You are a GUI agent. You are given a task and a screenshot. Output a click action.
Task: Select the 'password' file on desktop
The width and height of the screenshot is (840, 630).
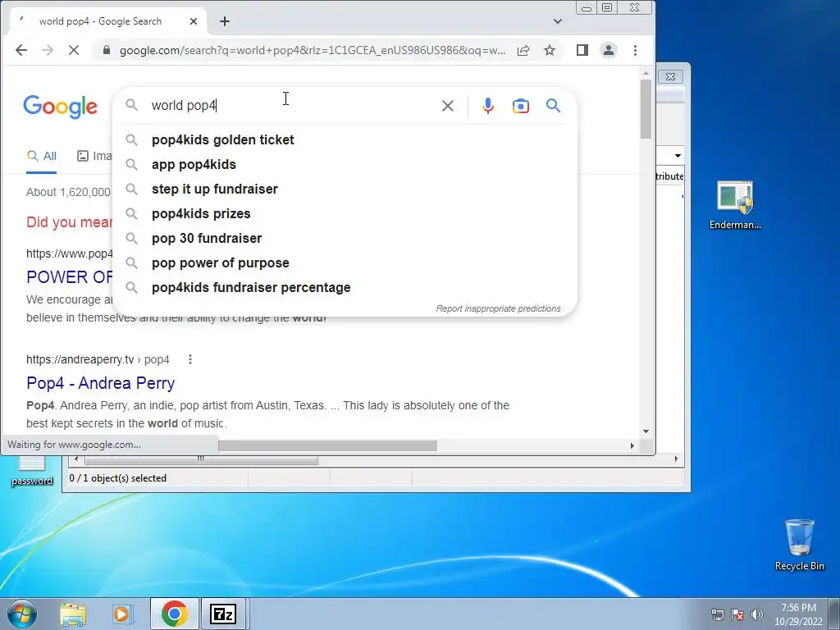32,470
